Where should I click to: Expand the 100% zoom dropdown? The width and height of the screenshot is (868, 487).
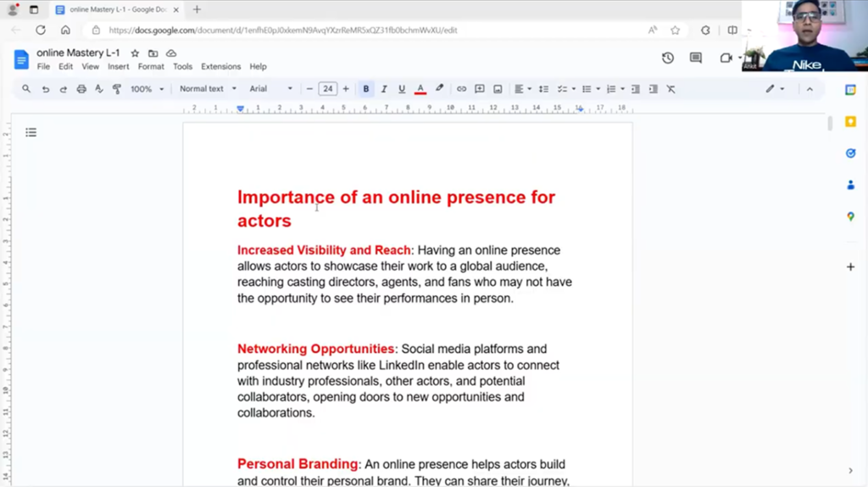click(x=147, y=89)
